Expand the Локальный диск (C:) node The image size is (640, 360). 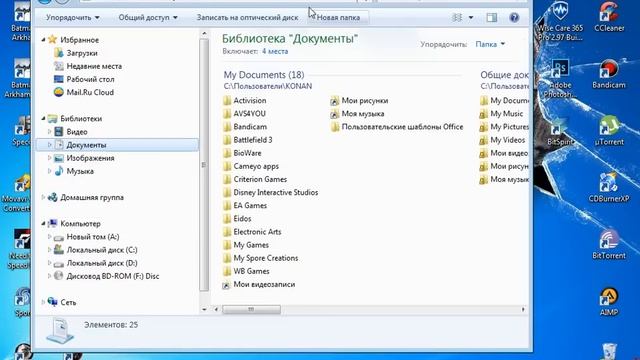[50, 250]
